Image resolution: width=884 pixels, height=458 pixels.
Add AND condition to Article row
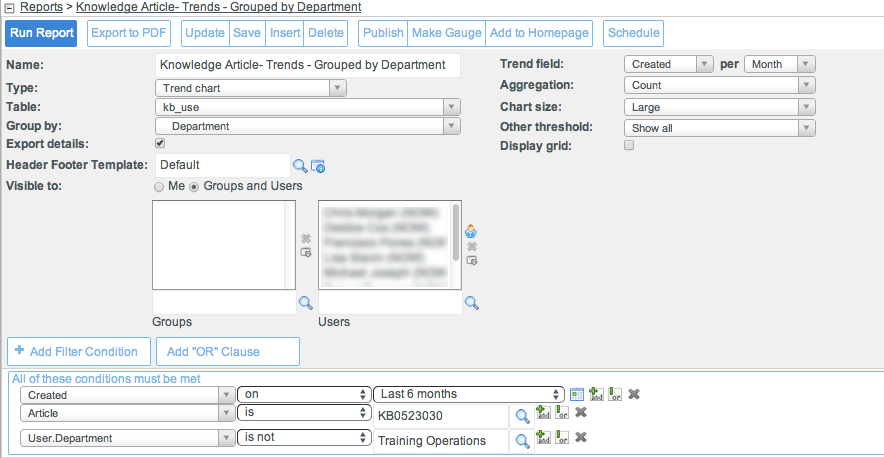tap(543, 412)
